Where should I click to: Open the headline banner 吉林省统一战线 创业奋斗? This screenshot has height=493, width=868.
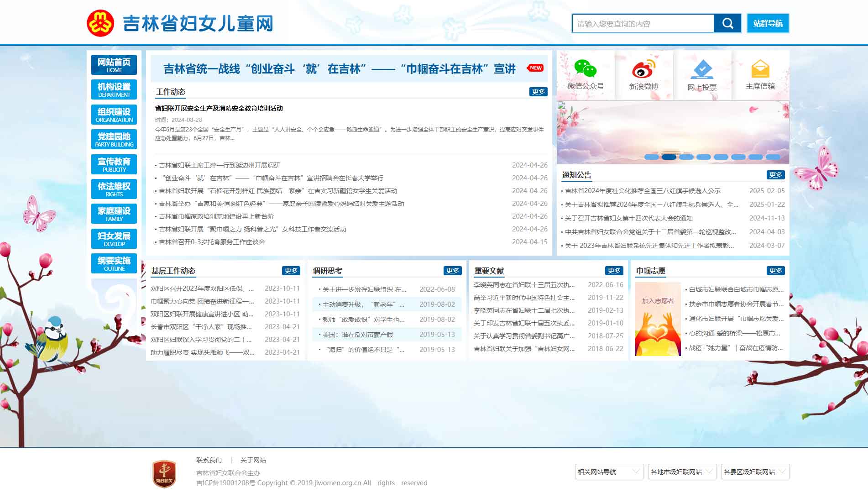340,69
